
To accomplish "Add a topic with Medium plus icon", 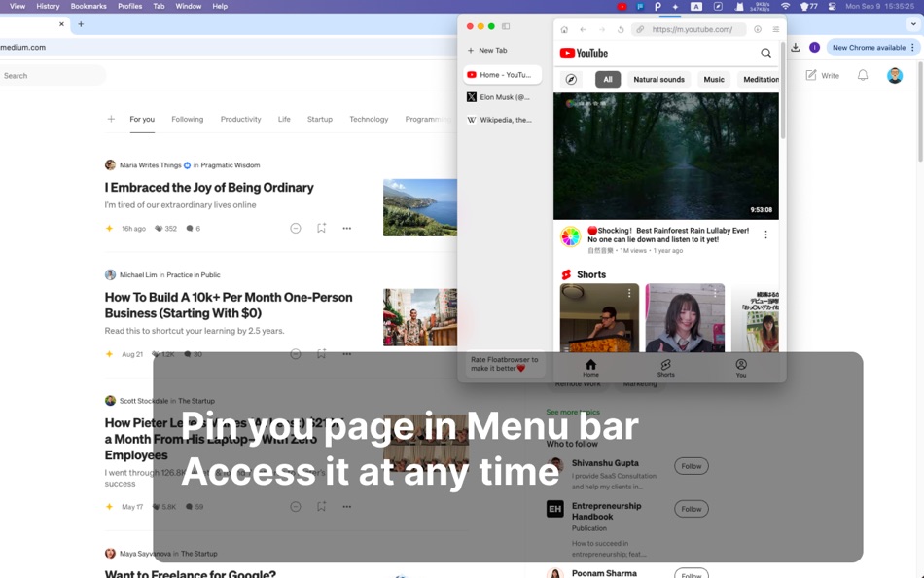I will tap(111, 119).
